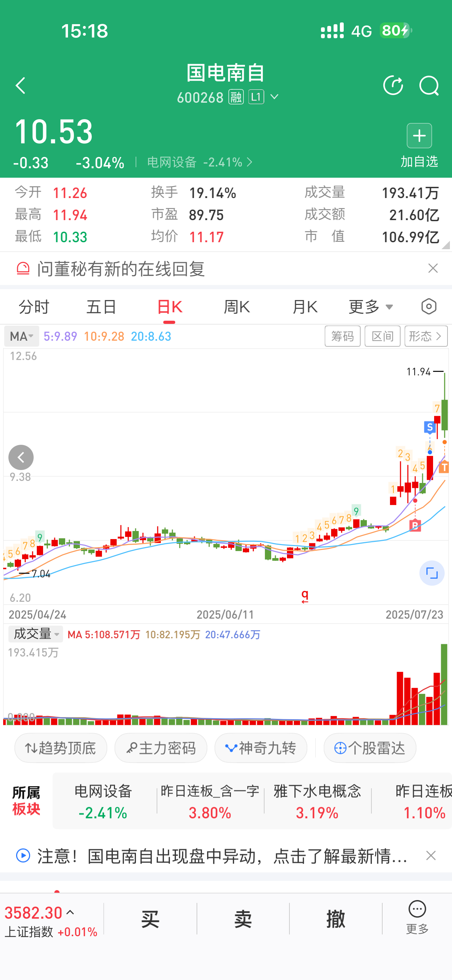Tap the tallest green volume bar
Viewport: 452px width, 980px height.
(x=444, y=684)
